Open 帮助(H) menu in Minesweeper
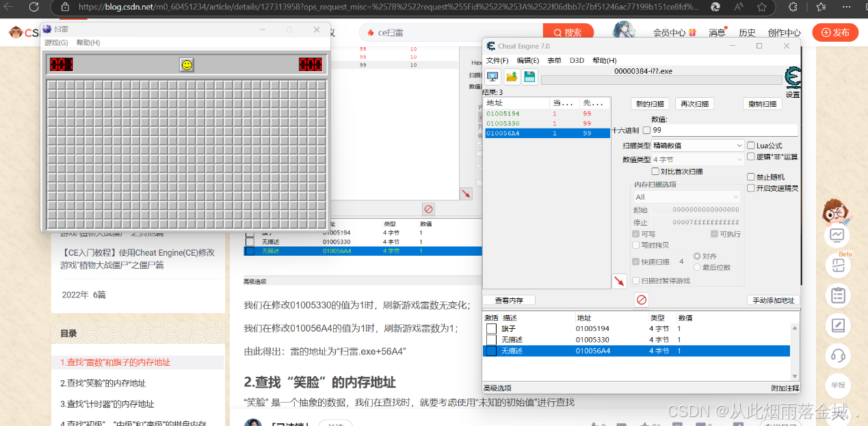 (88, 42)
